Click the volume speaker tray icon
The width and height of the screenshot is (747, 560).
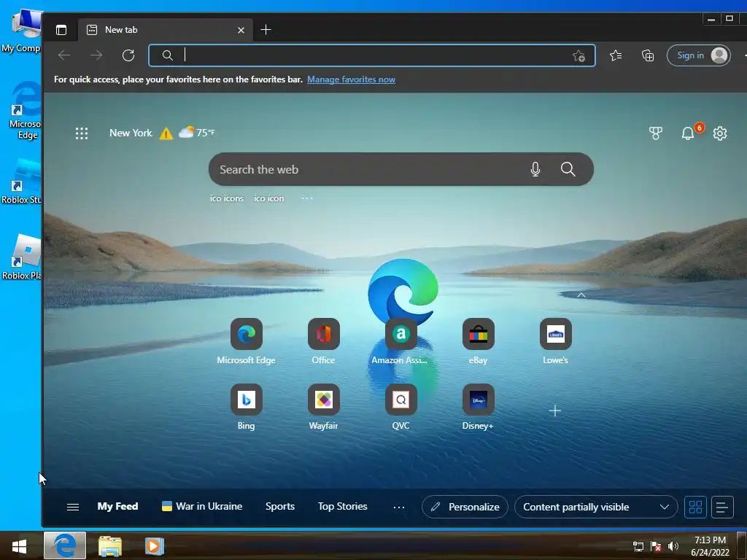[673, 546]
